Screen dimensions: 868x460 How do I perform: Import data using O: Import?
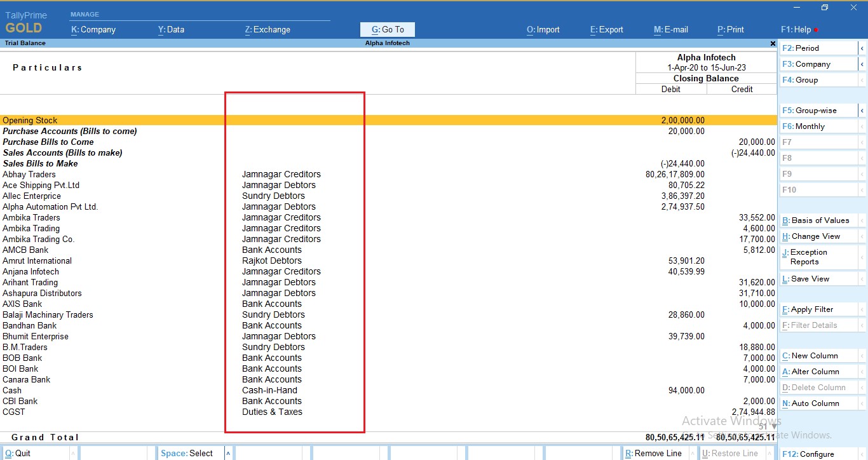543,29
